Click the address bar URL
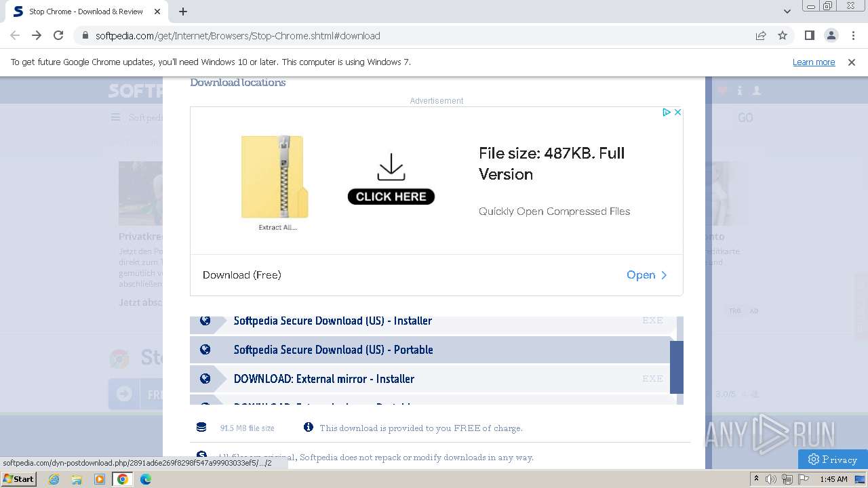This screenshot has height=488, width=868. coord(237,36)
